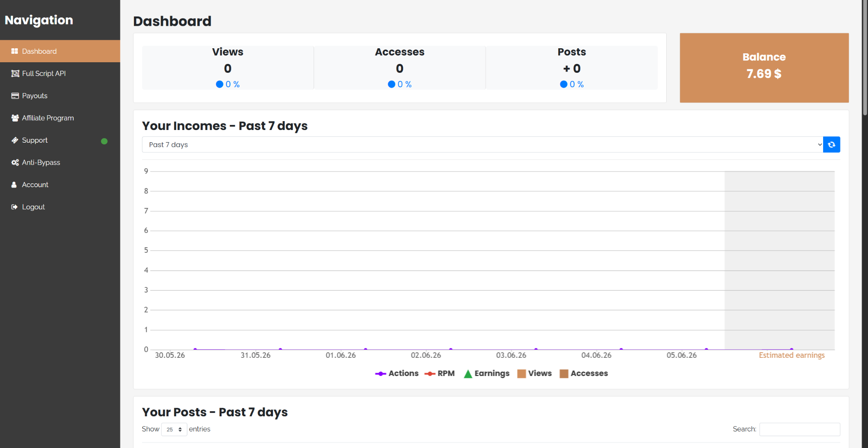Open the Dashboard menu item
This screenshot has width=868, height=448.
pos(60,51)
